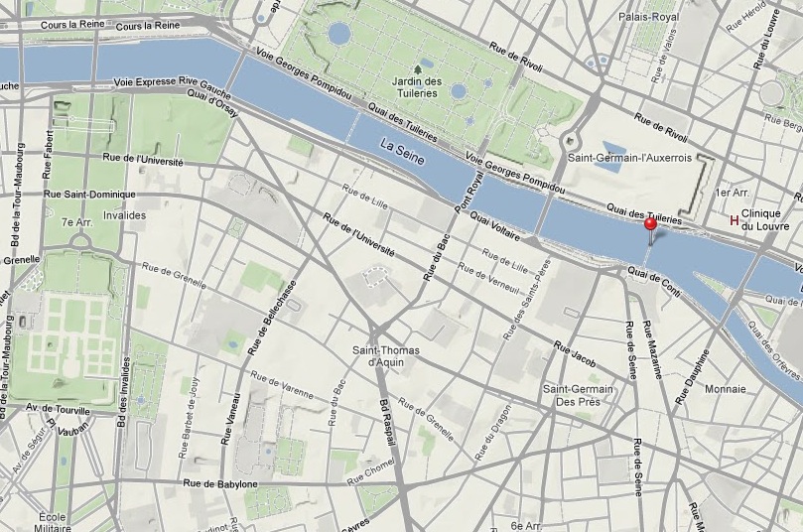
Task: Click the Invalides district label
Action: click(124, 215)
